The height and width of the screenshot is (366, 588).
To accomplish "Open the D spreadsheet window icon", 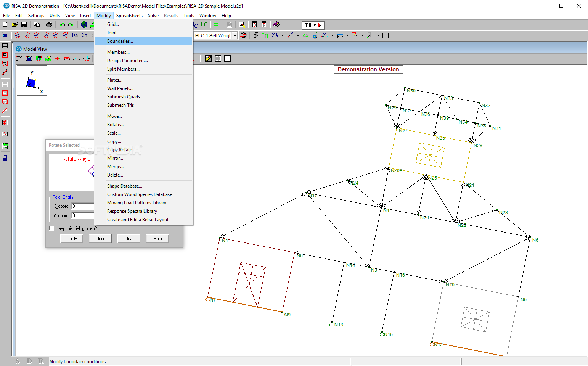I will pyautogui.click(x=254, y=25).
